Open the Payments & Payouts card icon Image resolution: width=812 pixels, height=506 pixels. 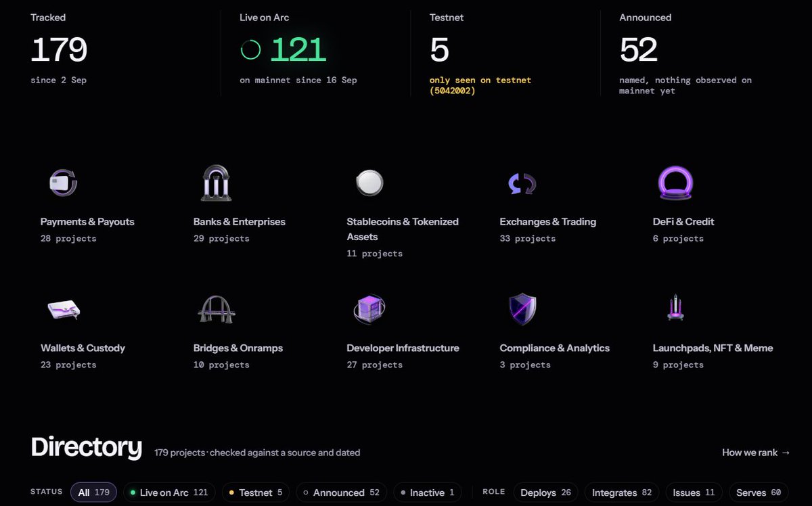point(63,183)
